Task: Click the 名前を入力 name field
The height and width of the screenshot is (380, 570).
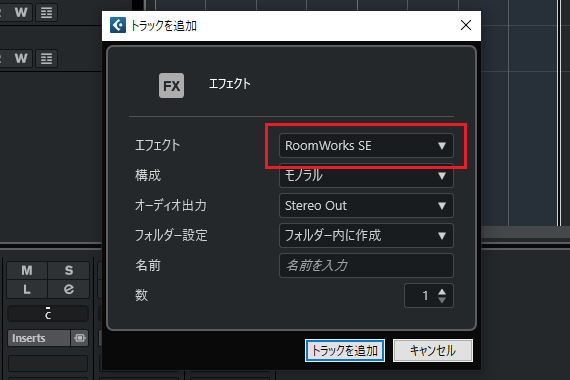Action: [x=366, y=265]
